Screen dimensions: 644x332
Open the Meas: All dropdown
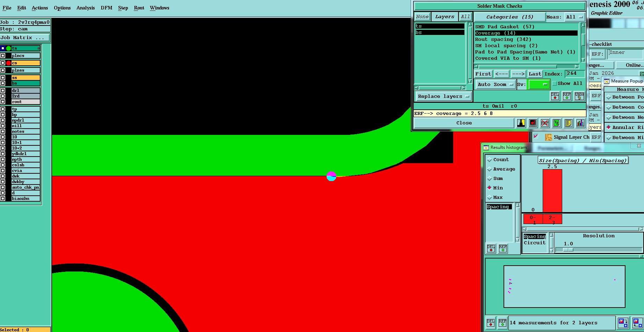coord(575,17)
